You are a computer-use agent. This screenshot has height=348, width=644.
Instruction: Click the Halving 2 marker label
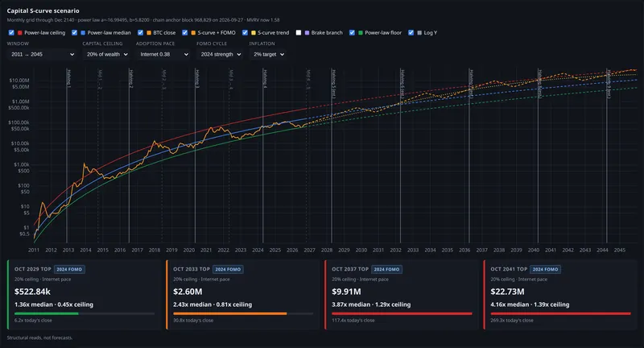click(131, 78)
